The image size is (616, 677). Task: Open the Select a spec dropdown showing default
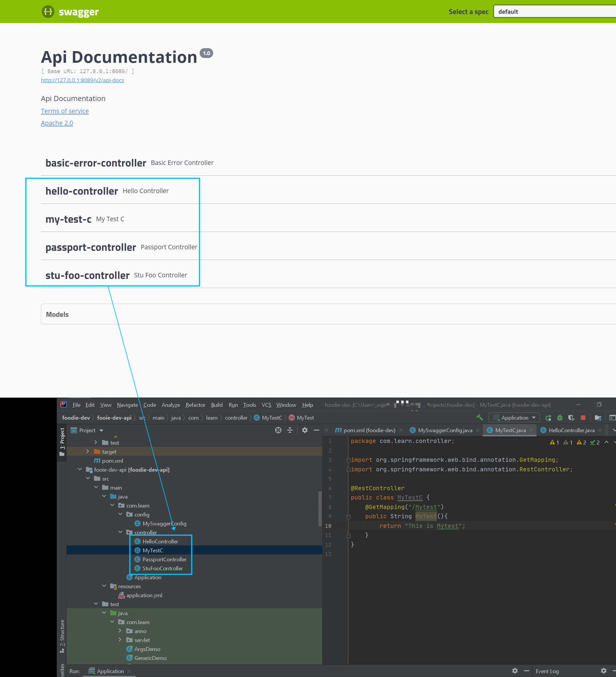554,11
